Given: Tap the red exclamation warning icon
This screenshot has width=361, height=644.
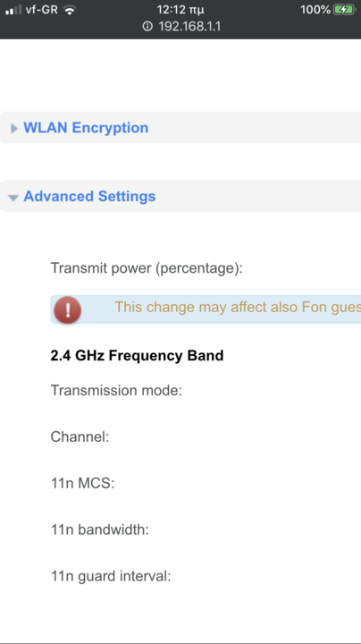Looking at the screenshot, I should click(67, 309).
